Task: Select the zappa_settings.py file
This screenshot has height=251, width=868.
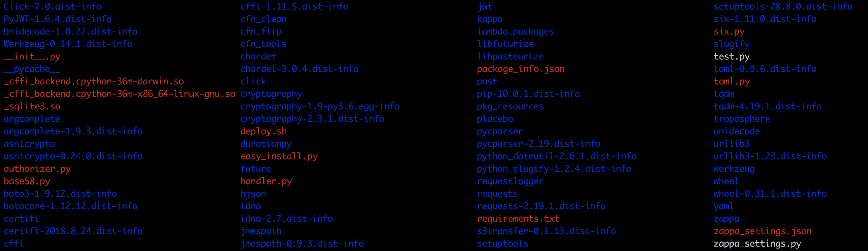Action: (757, 244)
